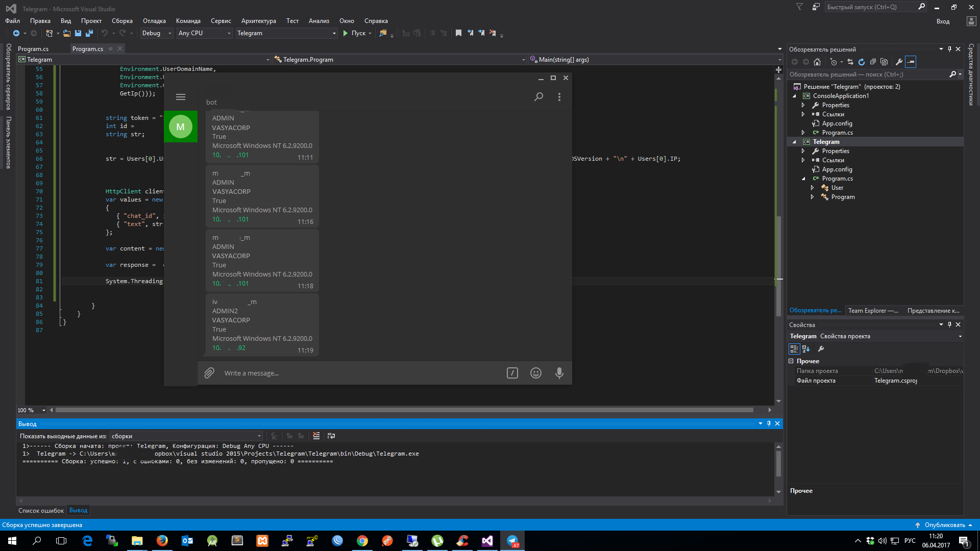980x551 pixels.
Task: Toggle word wrap in output panel
Action: [x=331, y=436]
